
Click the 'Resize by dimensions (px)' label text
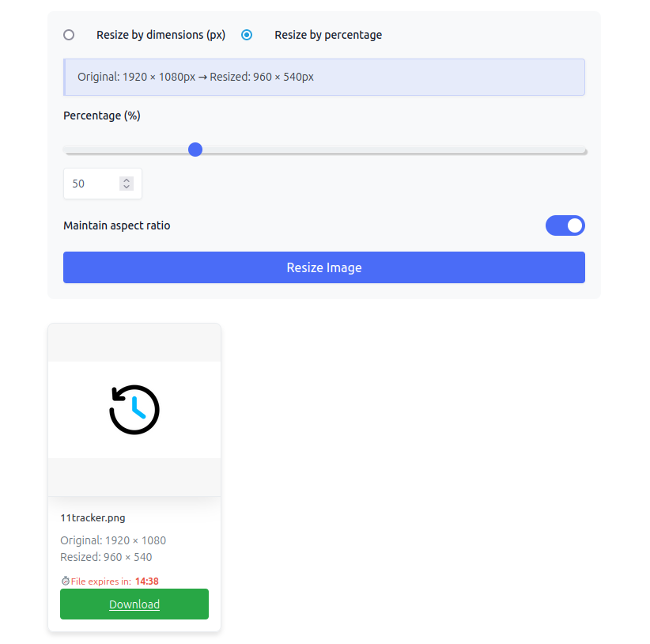tap(161, 35)
